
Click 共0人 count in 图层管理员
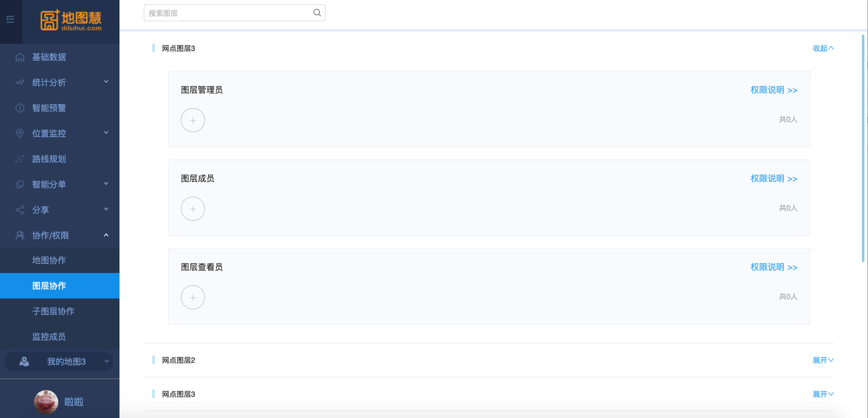[x=788, y=119]
